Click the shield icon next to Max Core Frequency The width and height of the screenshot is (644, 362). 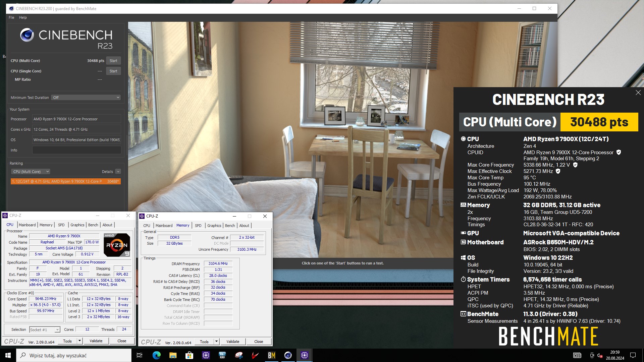[575, 165]
